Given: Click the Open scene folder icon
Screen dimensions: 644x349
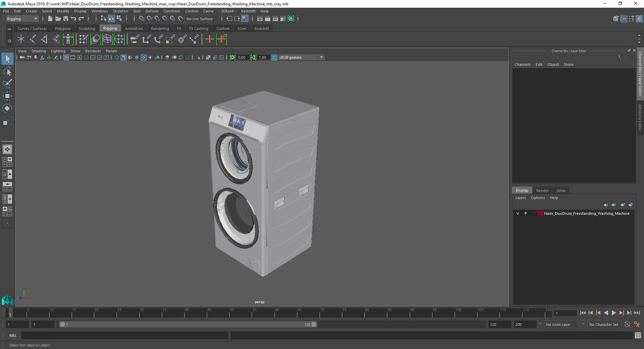Looking at the screenshot, I should 58,19.
